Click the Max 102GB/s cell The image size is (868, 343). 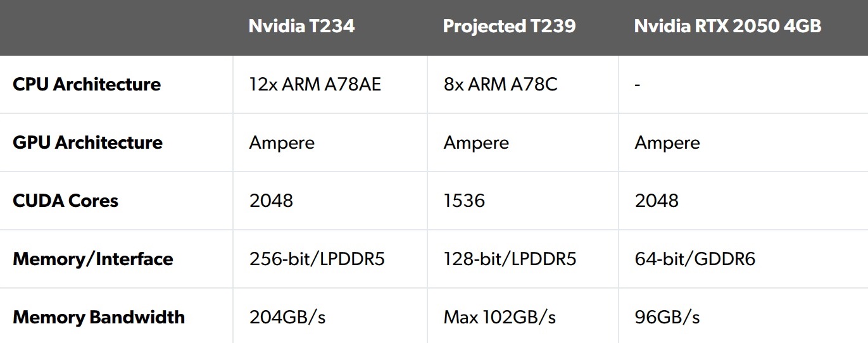click(500, 317)
